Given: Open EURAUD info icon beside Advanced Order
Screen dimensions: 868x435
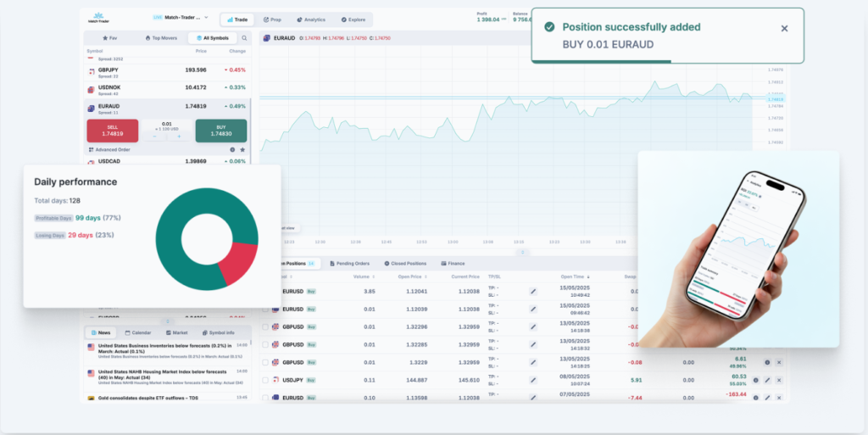Looking at the screenshot, I should click(233, 149).
